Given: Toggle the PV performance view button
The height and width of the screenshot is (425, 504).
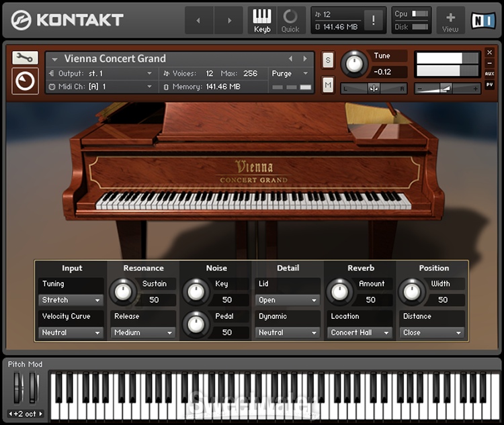Looking at the screenshot, I should [x=489, y=85].
